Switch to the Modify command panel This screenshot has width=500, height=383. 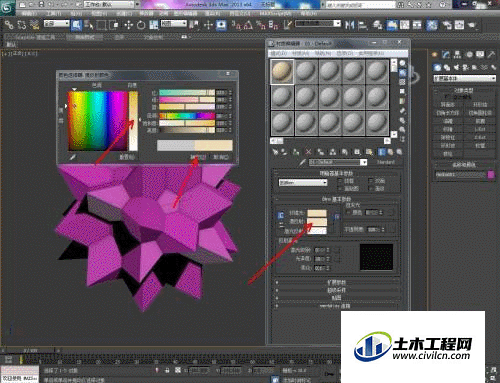(446, 54)
